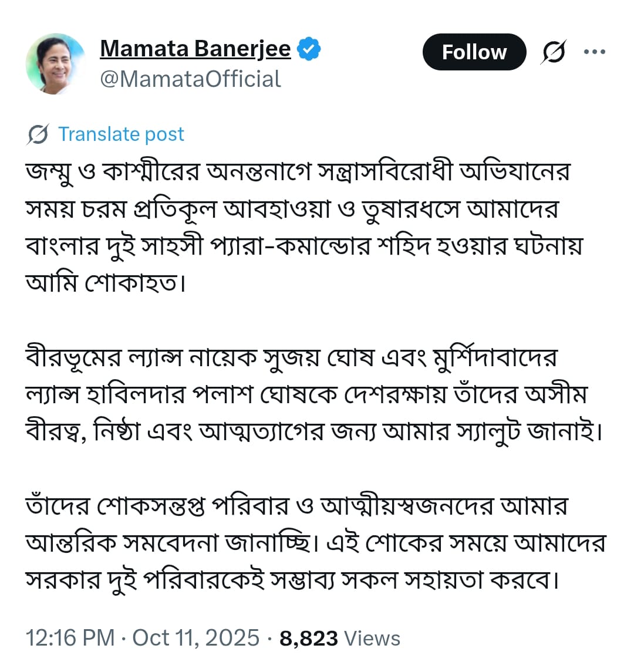Click the Views label

point(372,638)
